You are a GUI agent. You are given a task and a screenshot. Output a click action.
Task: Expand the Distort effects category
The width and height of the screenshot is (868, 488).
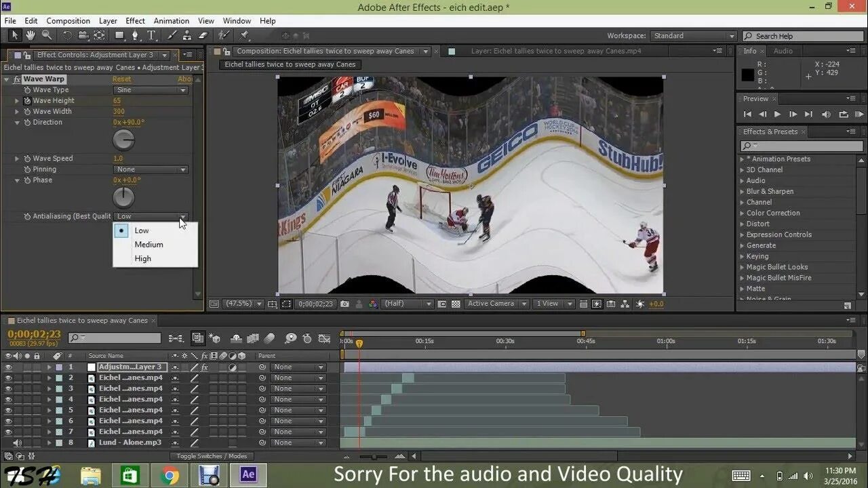742,224
